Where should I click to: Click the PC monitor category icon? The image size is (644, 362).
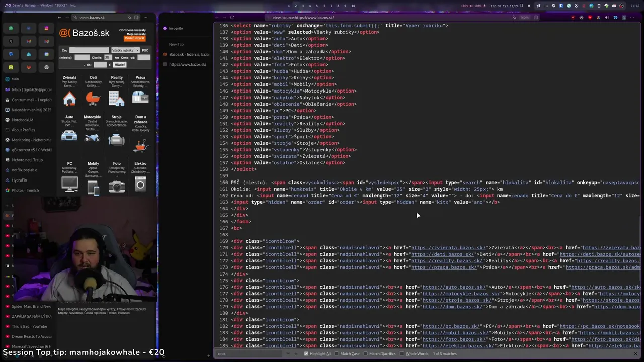[x=69, y=185]
